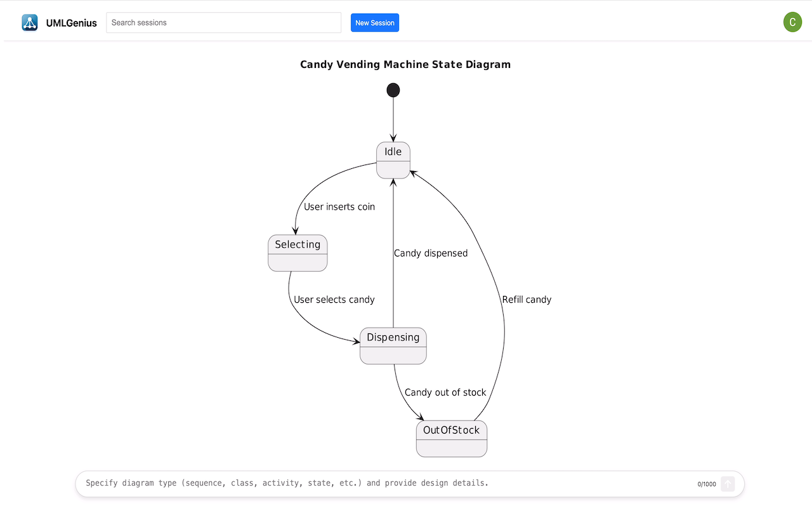Click the initial state black dot
This screenshot has height=508, width=812.
point(393,90)
